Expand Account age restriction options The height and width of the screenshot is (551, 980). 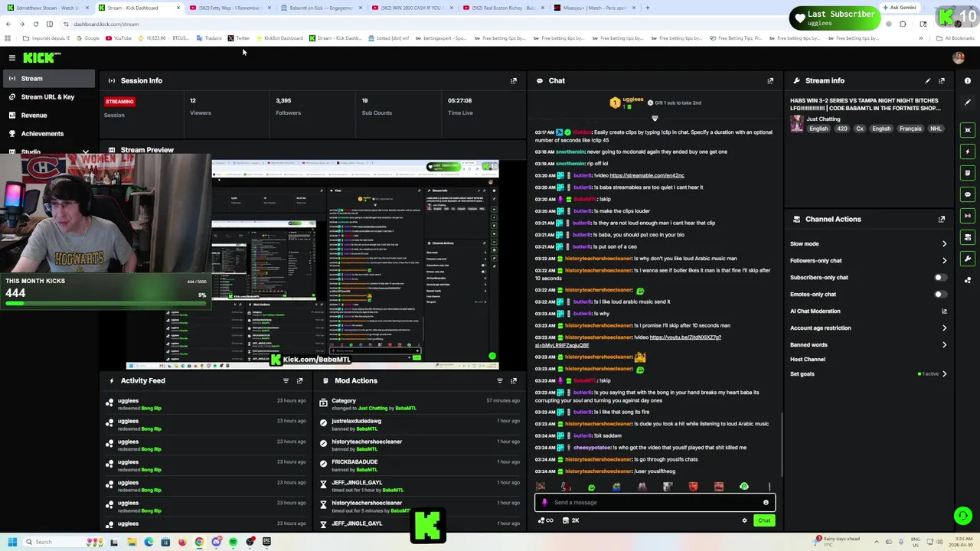[944, 328]
